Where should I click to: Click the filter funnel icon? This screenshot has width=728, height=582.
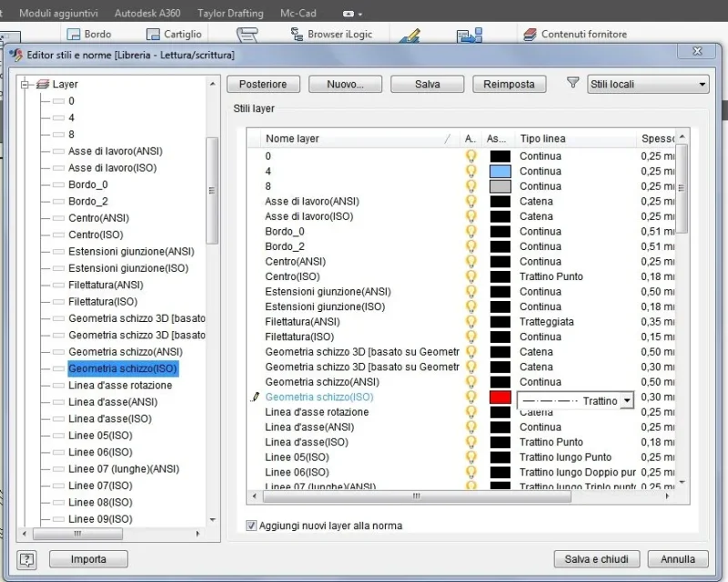pos(573,83)
